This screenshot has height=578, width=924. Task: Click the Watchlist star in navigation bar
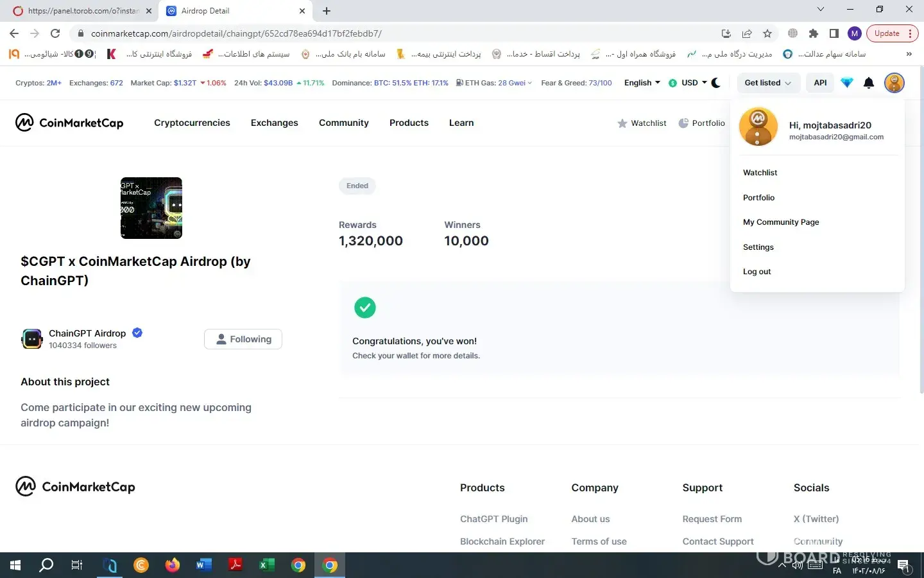[x=642, y=123]
